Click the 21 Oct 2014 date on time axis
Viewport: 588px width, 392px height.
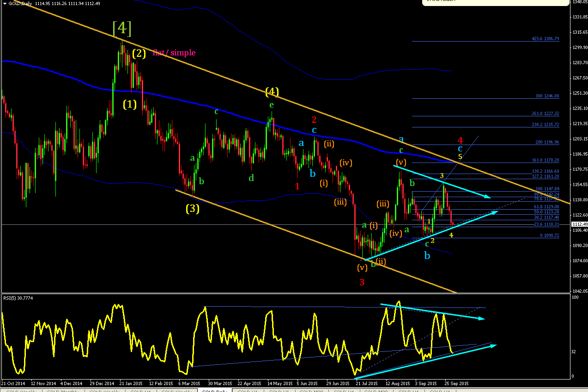12,383
